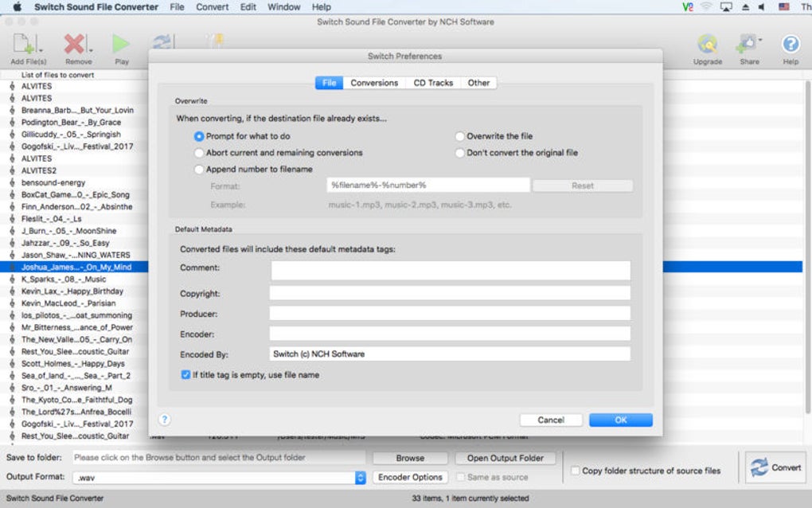The image size is (812, 508).
Task: Switch to the Conversions tab
Action: click(x=374, y=83)
